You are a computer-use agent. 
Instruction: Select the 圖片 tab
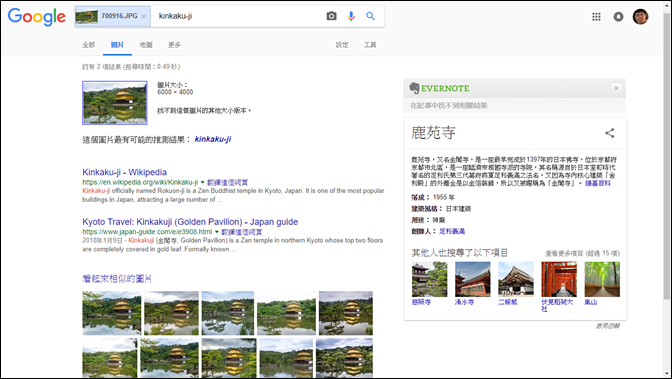point(117,45)
